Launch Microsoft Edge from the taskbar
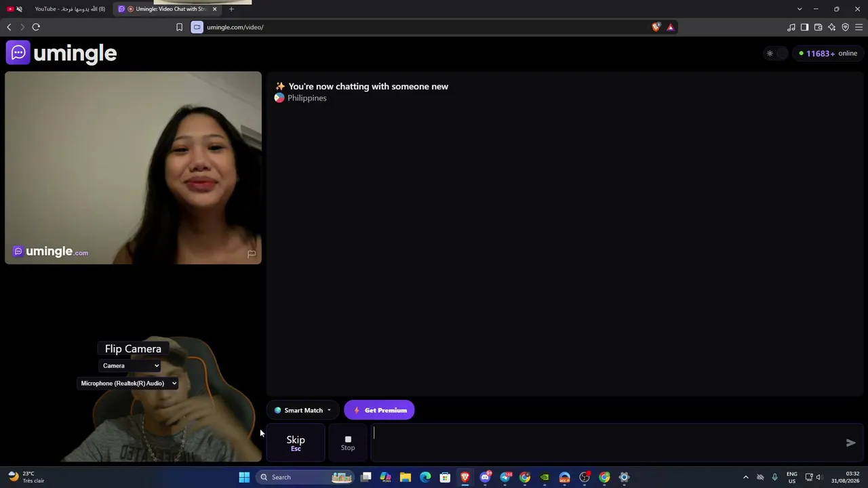The image size is (868, 488). coord(425,477)
